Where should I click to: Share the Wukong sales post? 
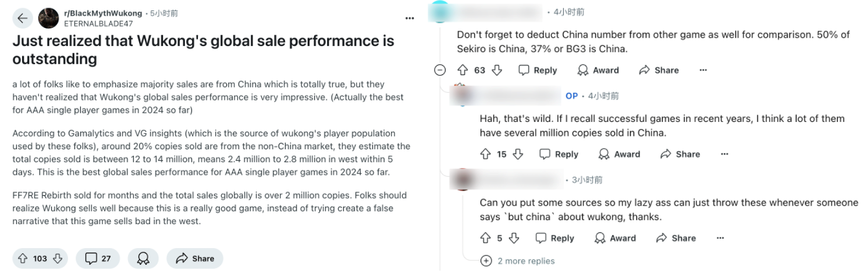[195, 258]
